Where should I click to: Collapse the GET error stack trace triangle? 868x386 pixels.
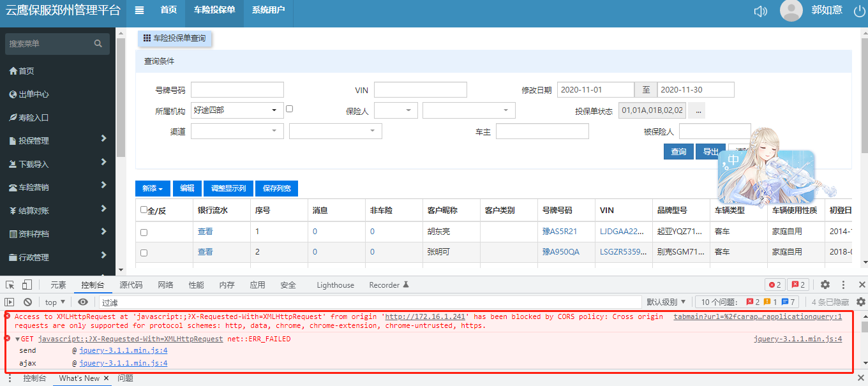17,339
